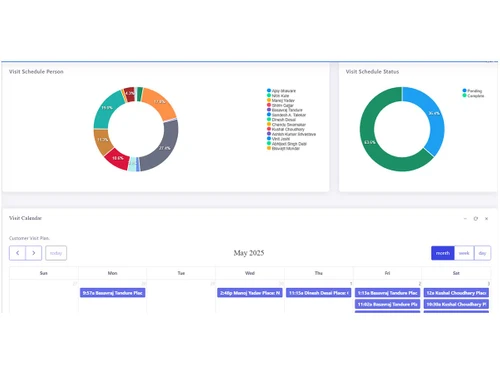Open Monday 9:57a Basavraj Tandure event

tap(113, 293)
